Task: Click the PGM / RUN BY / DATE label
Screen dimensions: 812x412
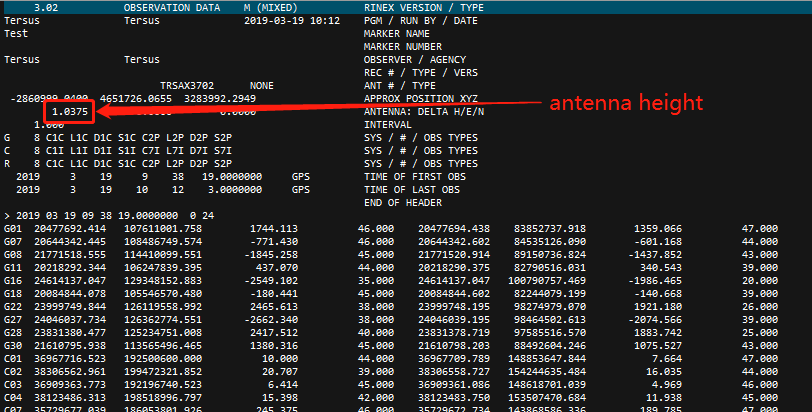Action: pyautogui.click(x=420, y=21)
